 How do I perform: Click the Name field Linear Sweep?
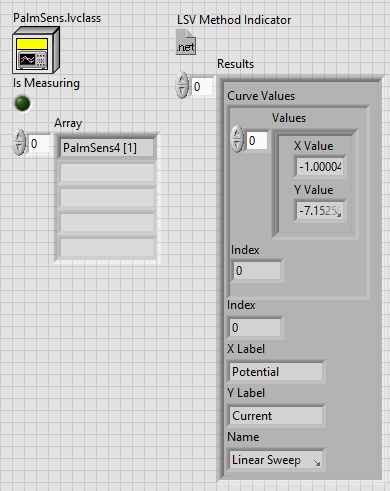pyautogui.click(x=276, y=460)
